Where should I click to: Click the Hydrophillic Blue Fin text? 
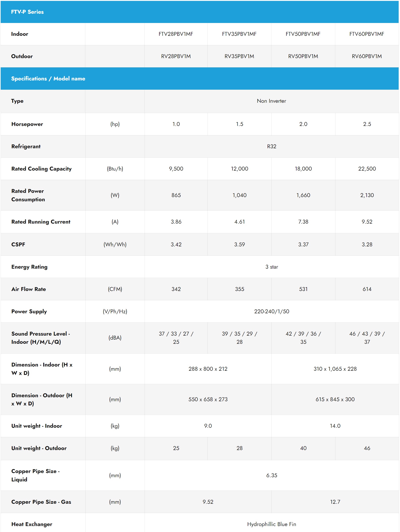click(272, 524)
